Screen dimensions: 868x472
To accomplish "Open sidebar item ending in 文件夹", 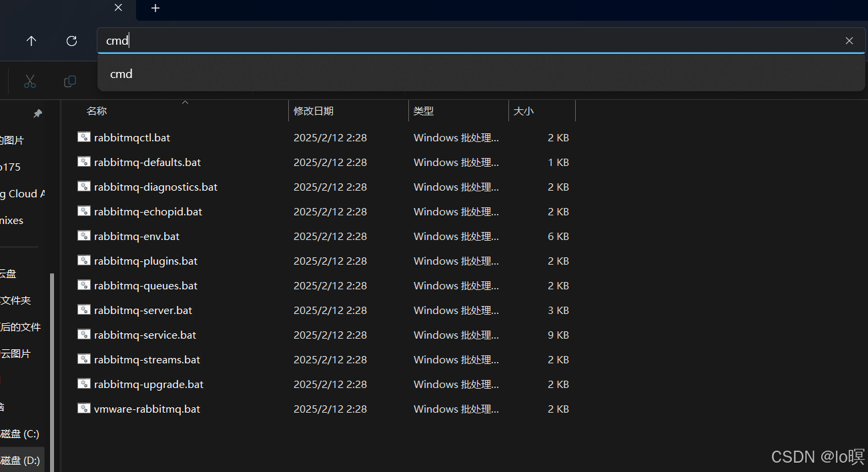I will point(15,301).
